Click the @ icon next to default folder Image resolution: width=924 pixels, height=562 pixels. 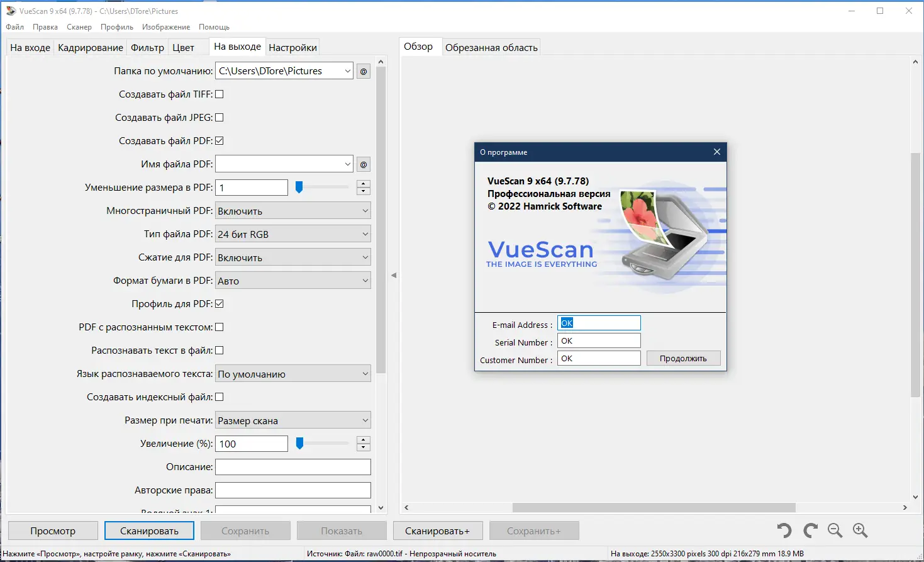363,70
